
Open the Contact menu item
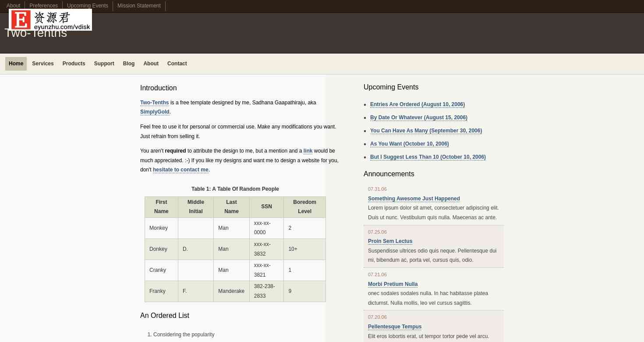[177, 64]
